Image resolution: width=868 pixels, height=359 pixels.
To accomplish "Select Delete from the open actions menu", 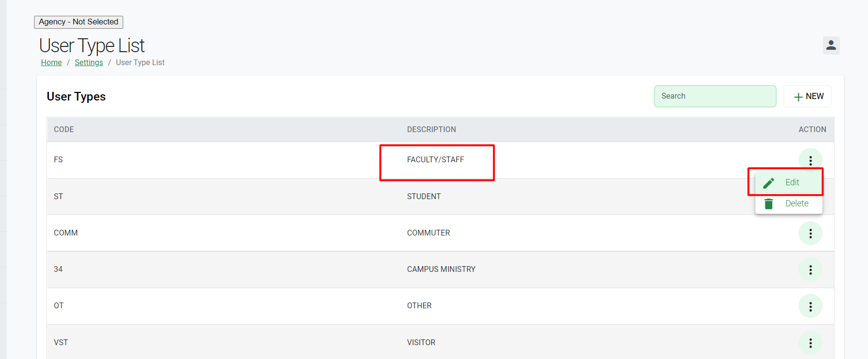I will (x=796, y=203).
